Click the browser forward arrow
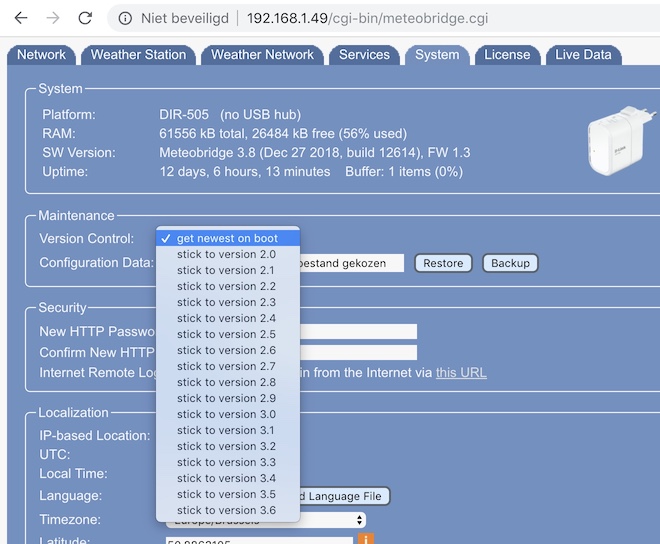 [x=53, y=18]
